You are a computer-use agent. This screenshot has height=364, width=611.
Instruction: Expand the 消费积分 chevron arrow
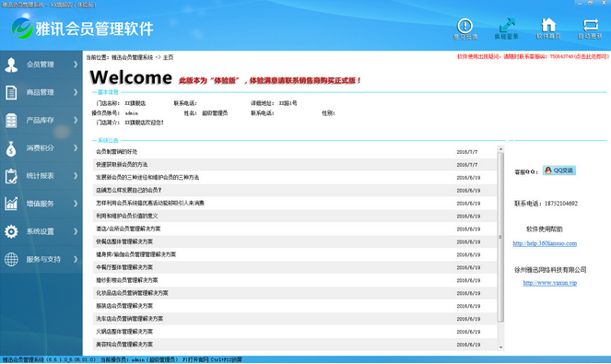pos(76,148)
